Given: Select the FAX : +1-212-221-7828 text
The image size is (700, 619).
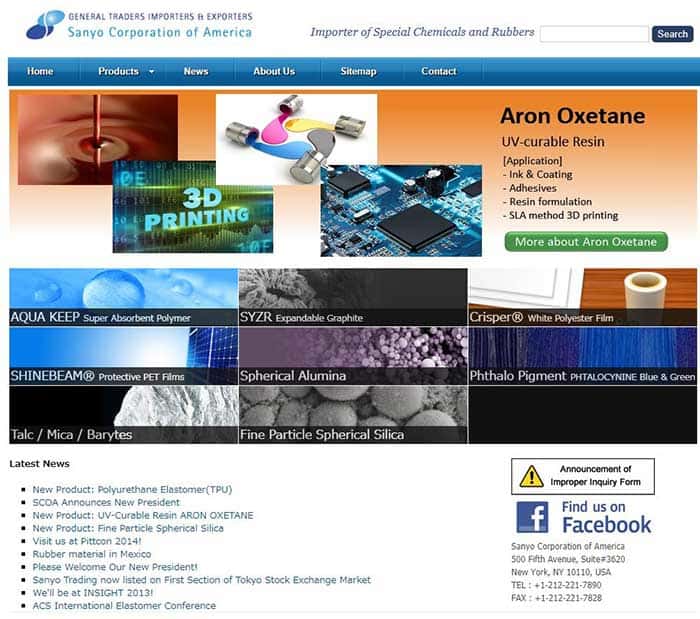Looking at the screenshot, I should pyautogui.click(x=556, y=598).
